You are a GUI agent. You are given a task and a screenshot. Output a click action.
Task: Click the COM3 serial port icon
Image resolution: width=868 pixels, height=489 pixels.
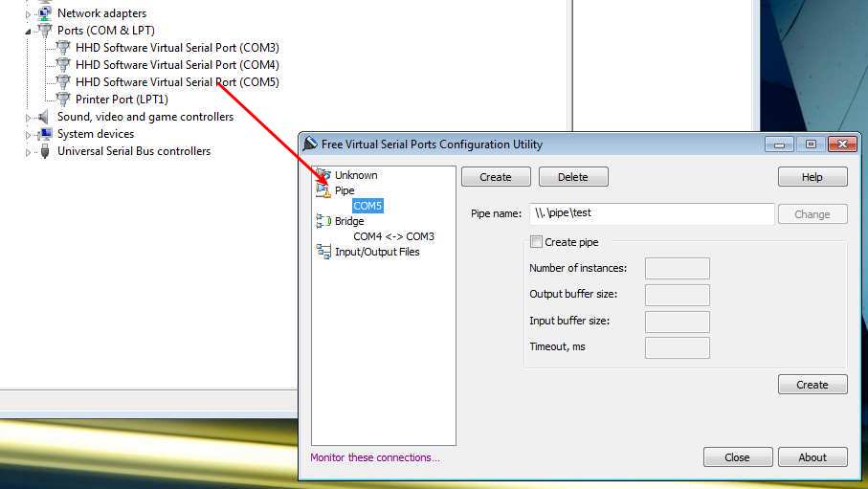[64, 47]
